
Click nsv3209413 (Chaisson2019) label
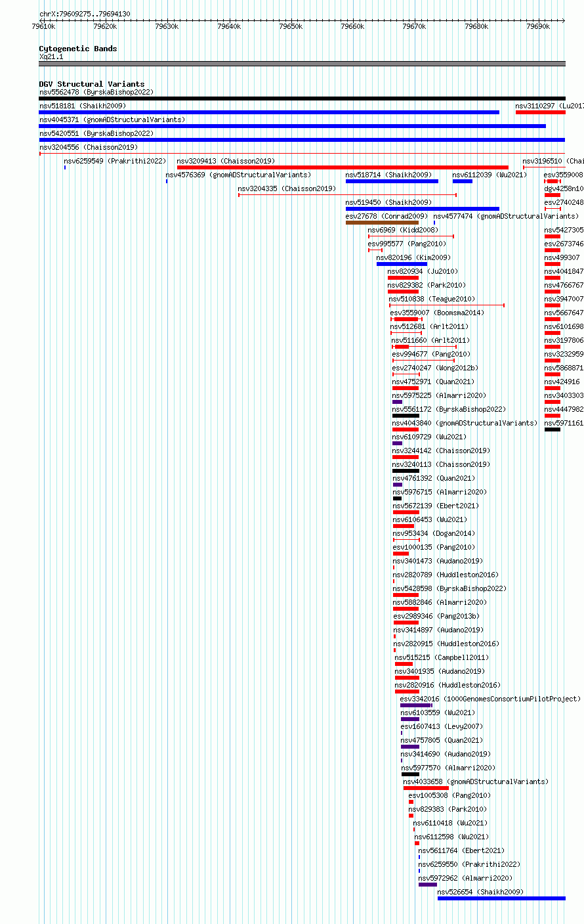(x=226, y=161)
